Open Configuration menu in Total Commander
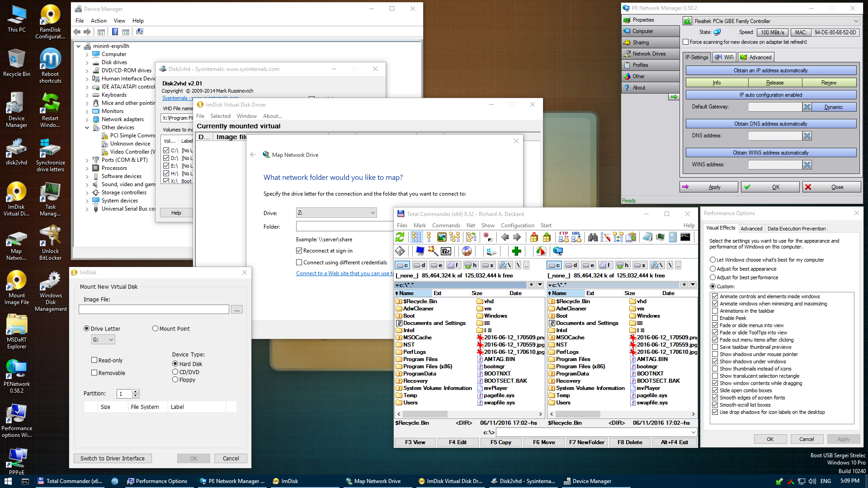 (517, 225)
